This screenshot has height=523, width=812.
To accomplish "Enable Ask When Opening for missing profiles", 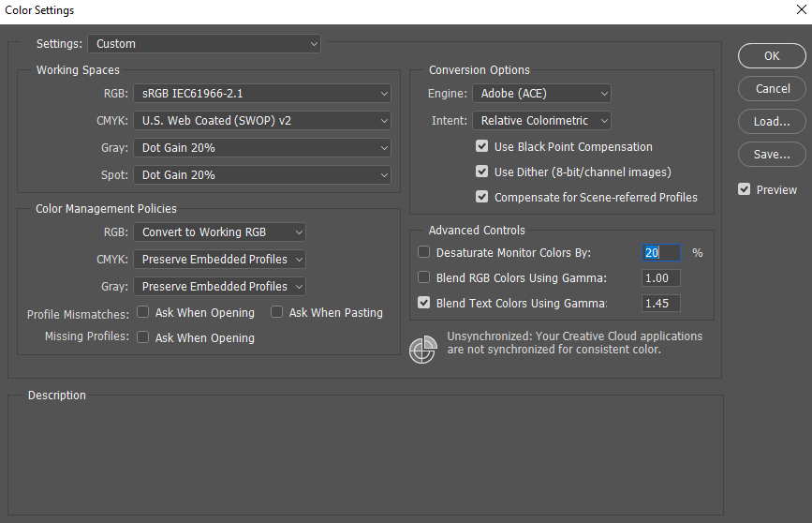I will (x=143, y=338).
